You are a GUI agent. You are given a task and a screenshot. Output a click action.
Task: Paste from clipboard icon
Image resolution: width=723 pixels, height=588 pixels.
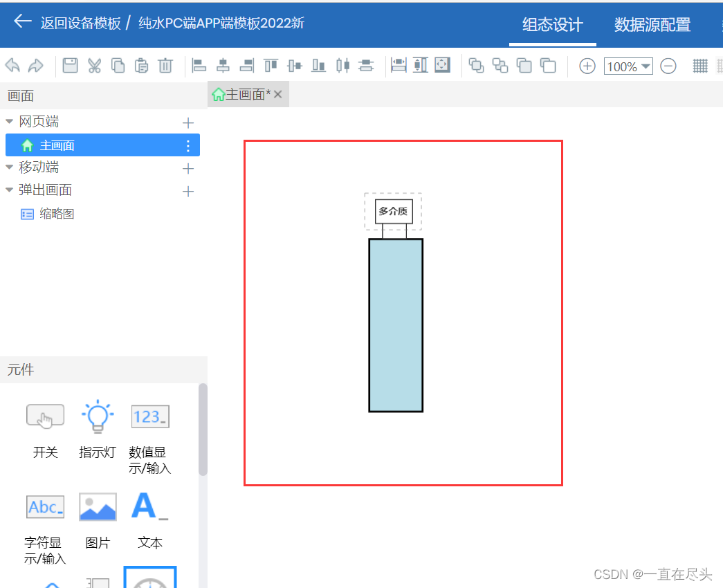point(142,66)
